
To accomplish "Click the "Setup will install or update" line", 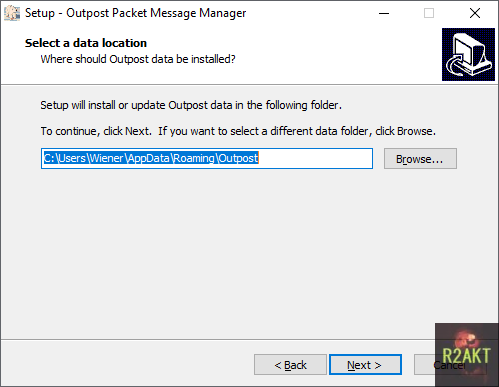I will (x=191, y=105).
